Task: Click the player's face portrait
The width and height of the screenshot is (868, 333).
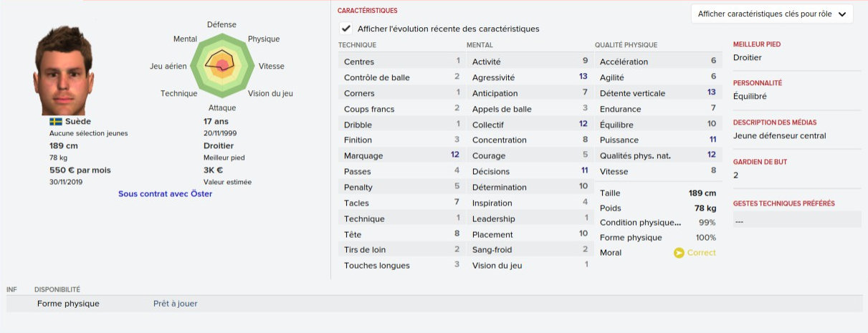Action: click(x=65, y=70)
